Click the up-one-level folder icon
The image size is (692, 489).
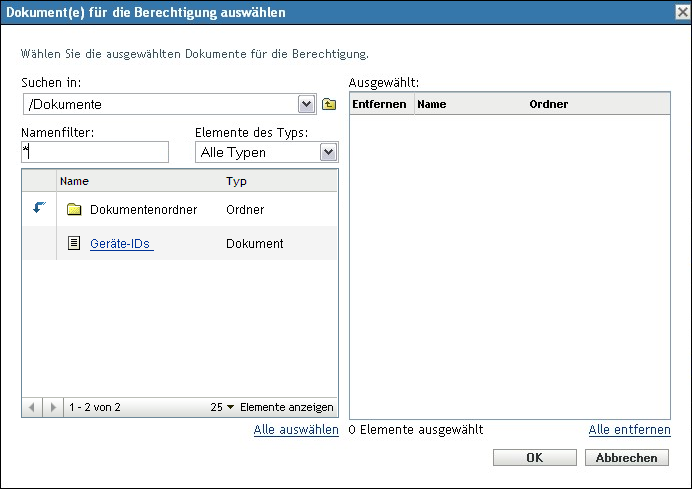click(329, 104)
